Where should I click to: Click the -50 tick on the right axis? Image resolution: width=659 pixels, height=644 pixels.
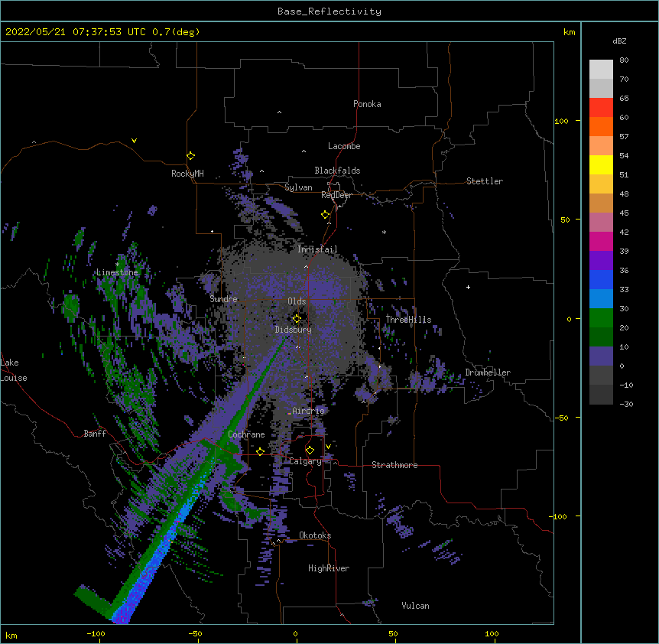click(x=561, y=418)
